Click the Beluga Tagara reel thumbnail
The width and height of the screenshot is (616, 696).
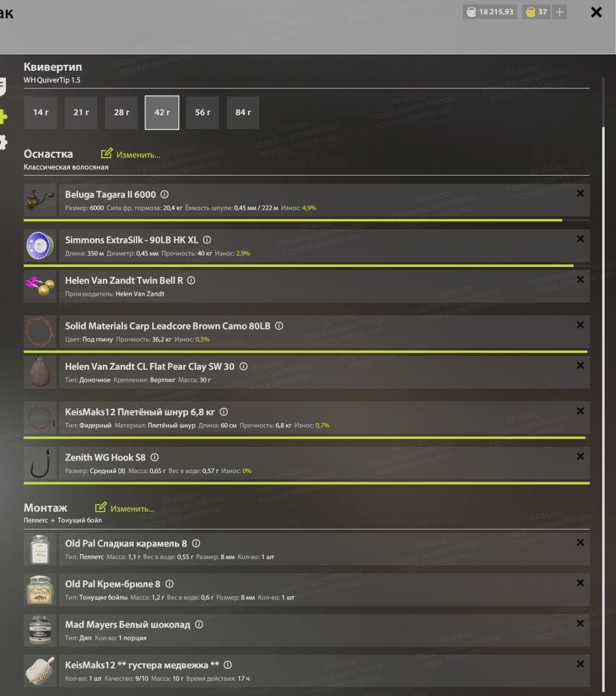point(40,201)
